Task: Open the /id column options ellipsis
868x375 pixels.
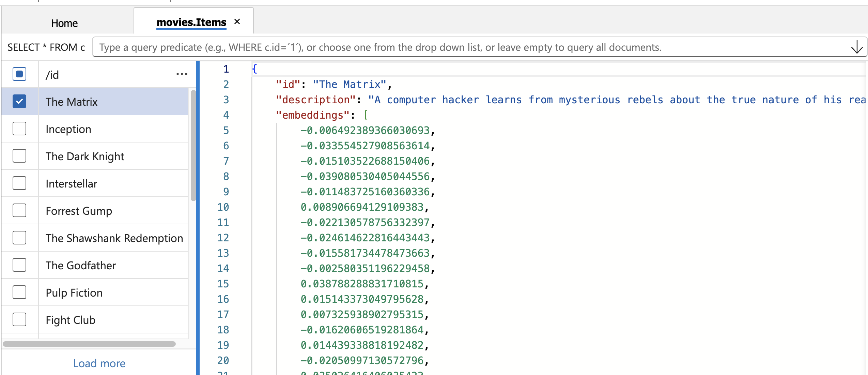Action: [x=182, y=74]
